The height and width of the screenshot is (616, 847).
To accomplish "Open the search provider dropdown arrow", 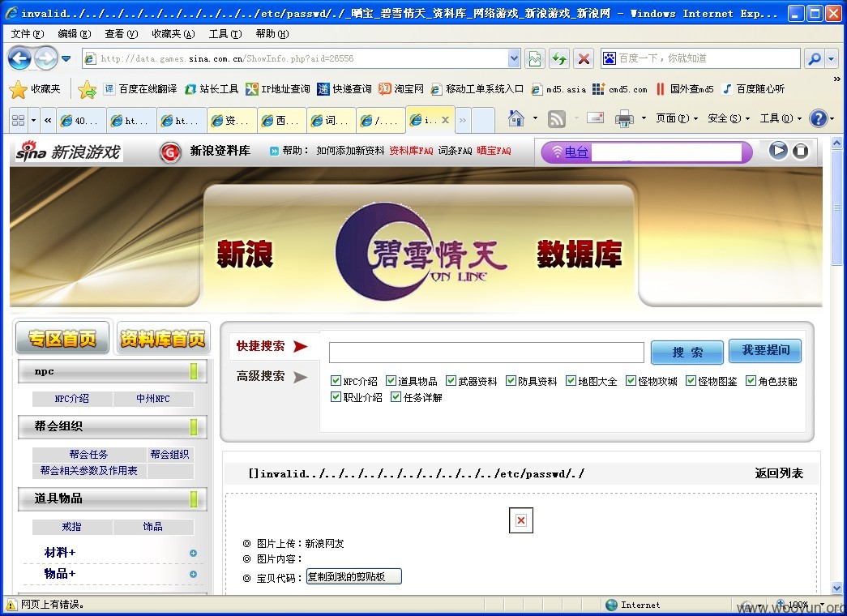I will 831,58.
